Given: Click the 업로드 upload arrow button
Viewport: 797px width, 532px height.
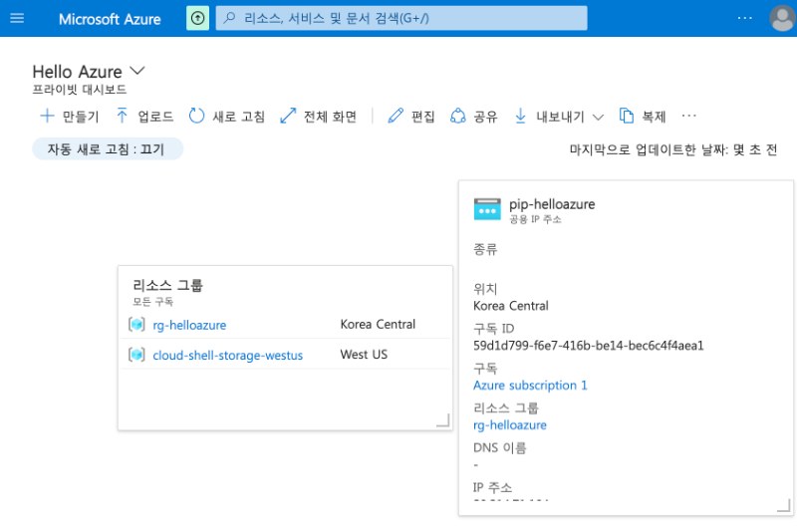Looking at the screenshot, I should 144,117.
